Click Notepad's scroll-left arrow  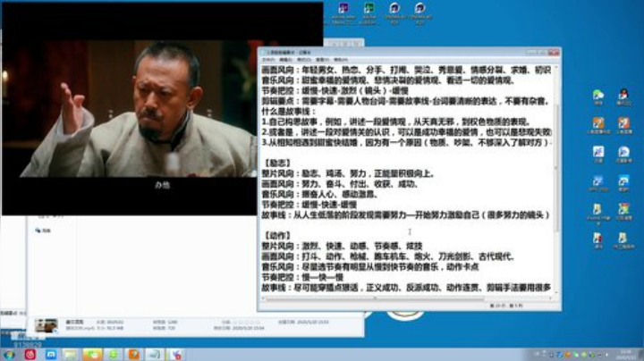coord(263,298)
